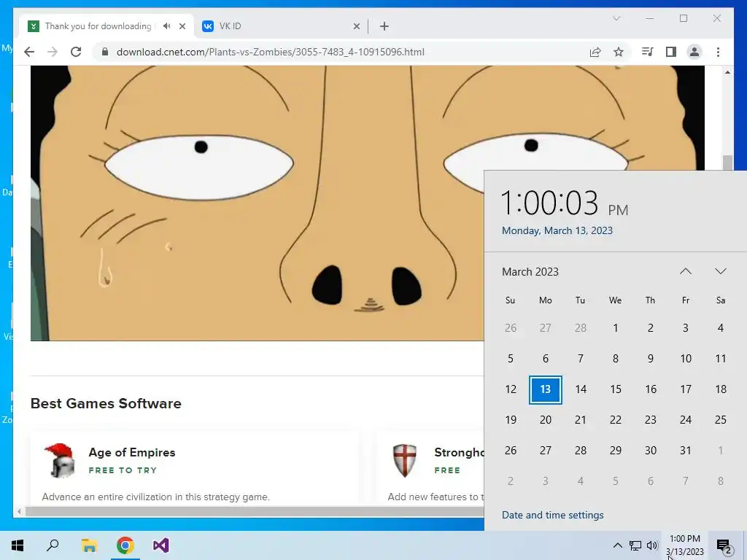The width and height of the screenshot is (747, 560).
Task: Close the VK ID tab
Action: (x=356, y=26)
